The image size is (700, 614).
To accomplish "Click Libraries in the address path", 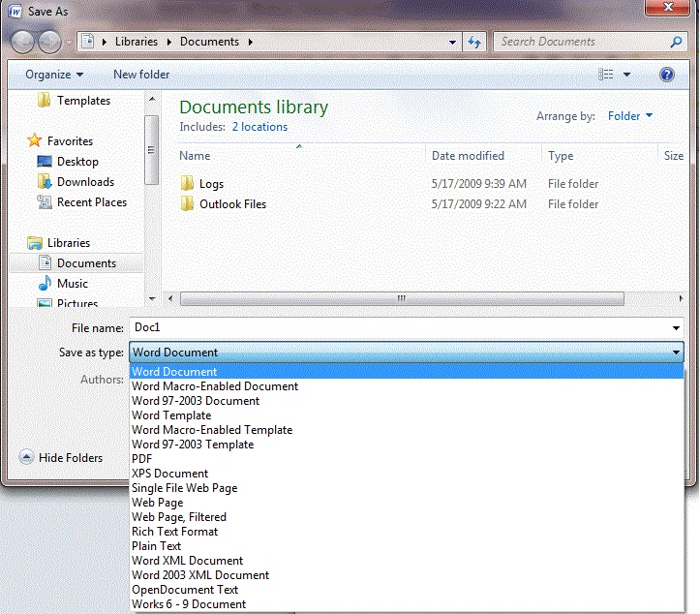I will 137,42.
